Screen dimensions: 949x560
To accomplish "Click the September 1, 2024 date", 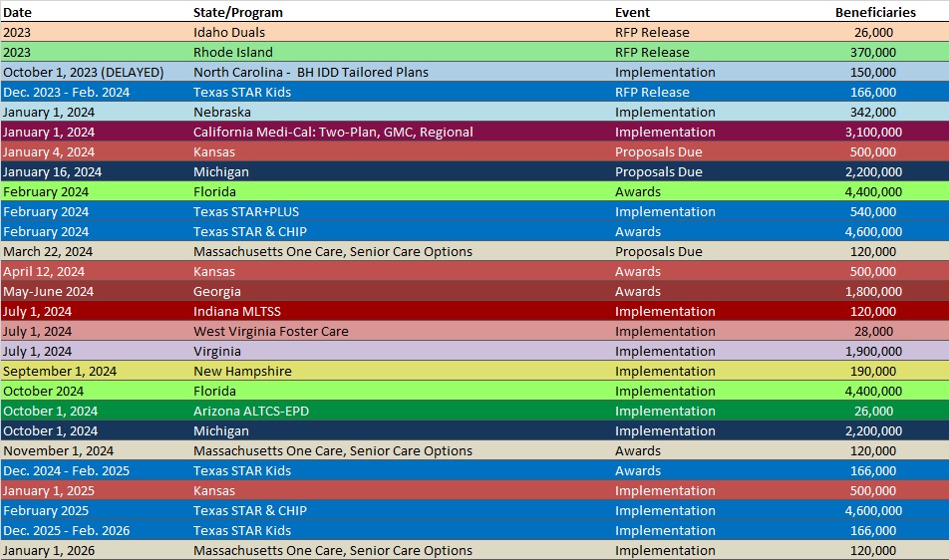I will pos(60,372).
